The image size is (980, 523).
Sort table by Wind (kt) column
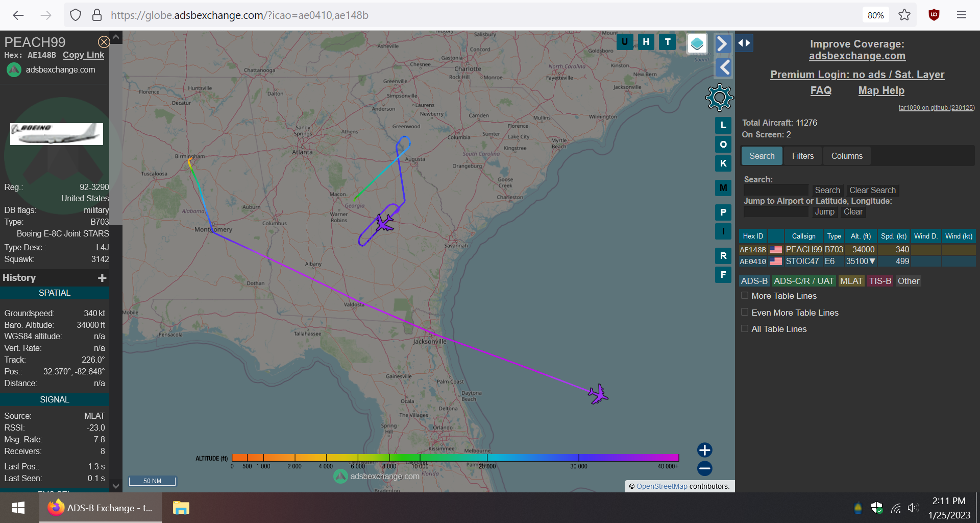click(x=959, y=236)
